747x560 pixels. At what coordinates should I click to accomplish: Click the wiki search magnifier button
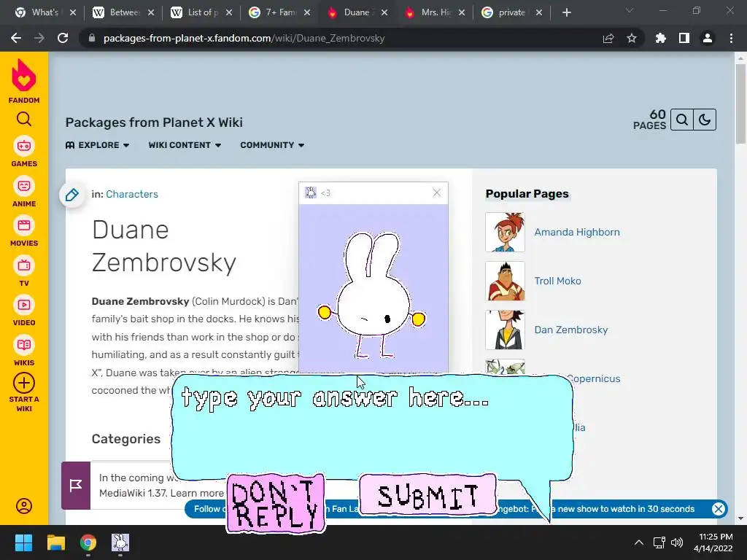[x=682, y=120]
